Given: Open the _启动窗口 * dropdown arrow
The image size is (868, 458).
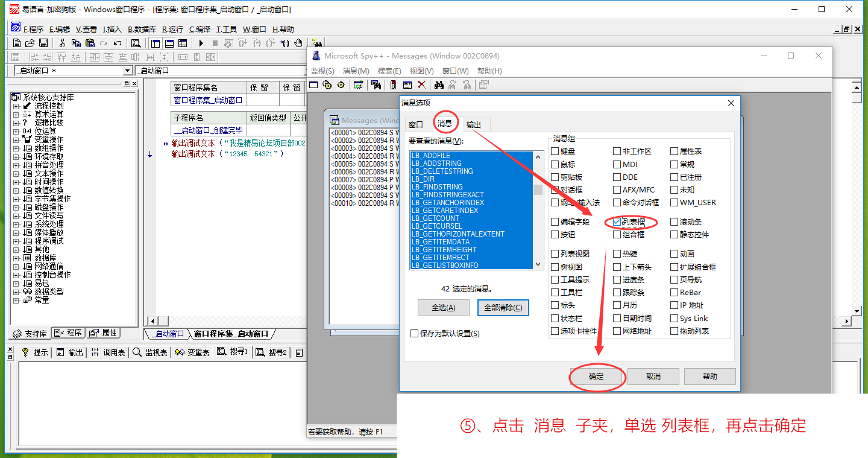Looking at the screenshot, I should pyautogui.click(x=127, y=71).
